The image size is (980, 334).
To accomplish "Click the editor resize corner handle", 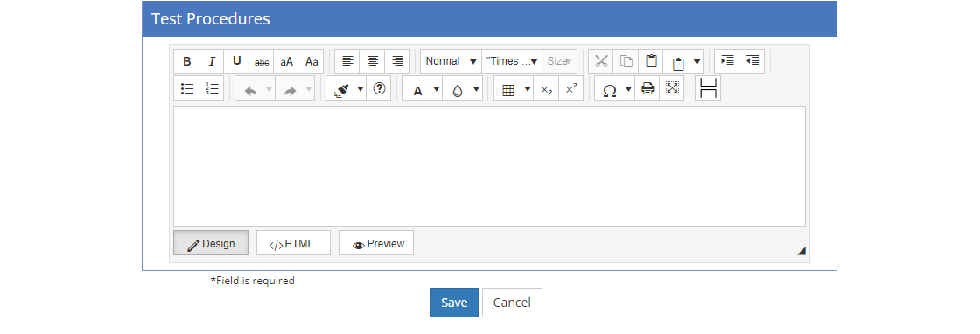I will (x=801, y=251).
